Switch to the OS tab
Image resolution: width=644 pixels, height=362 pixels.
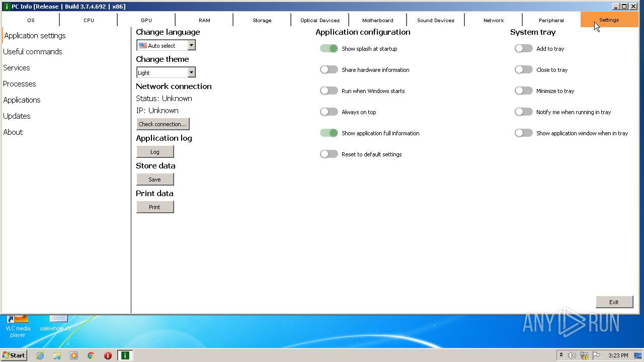pyautogui.click(x=31, y=20)
